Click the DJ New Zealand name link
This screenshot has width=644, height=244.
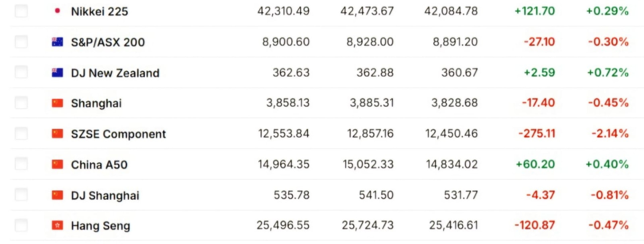pos(115,73)
